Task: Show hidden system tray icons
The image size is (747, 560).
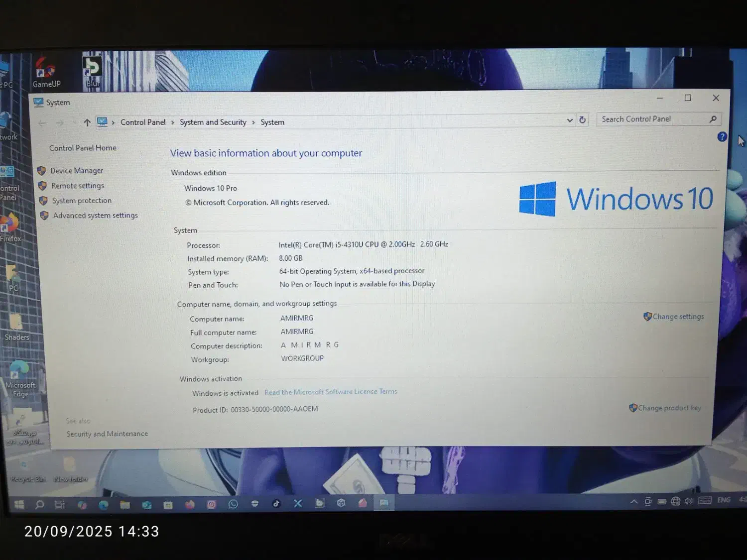Action: (634, 501)
